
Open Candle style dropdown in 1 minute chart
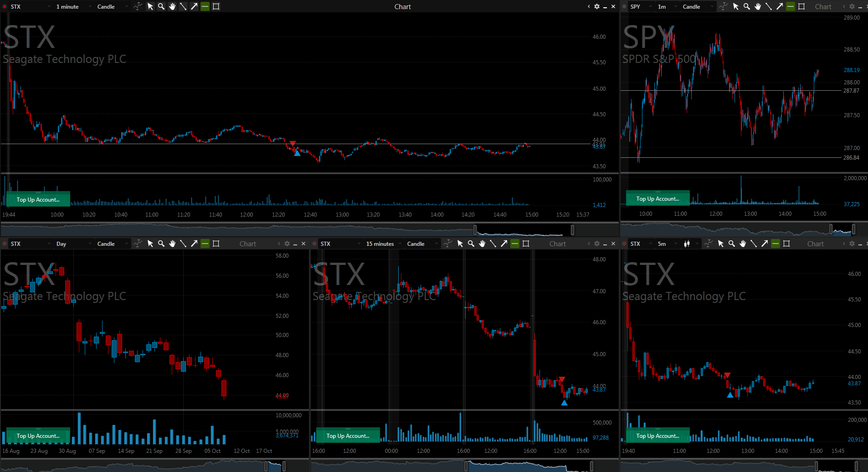click(112, 6)
